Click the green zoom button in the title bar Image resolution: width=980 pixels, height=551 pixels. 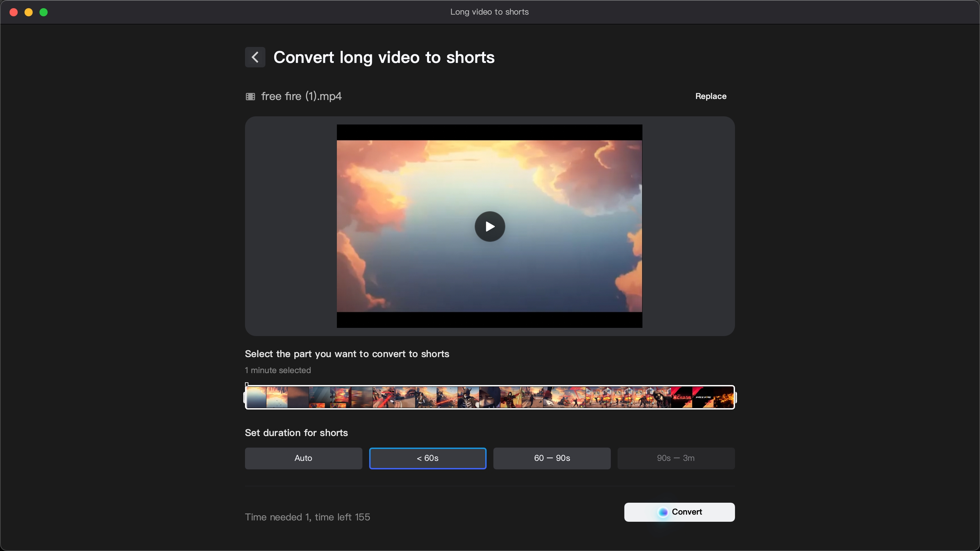click(x=44, y=12)
